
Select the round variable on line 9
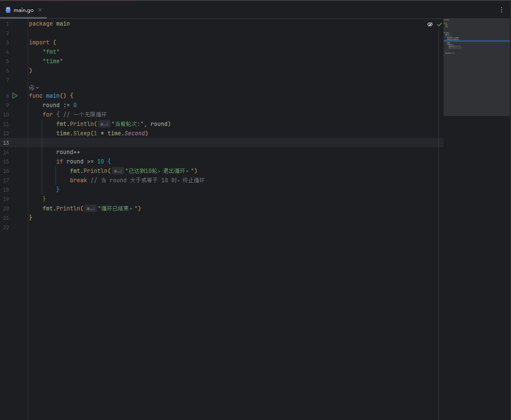pos(51,105)
